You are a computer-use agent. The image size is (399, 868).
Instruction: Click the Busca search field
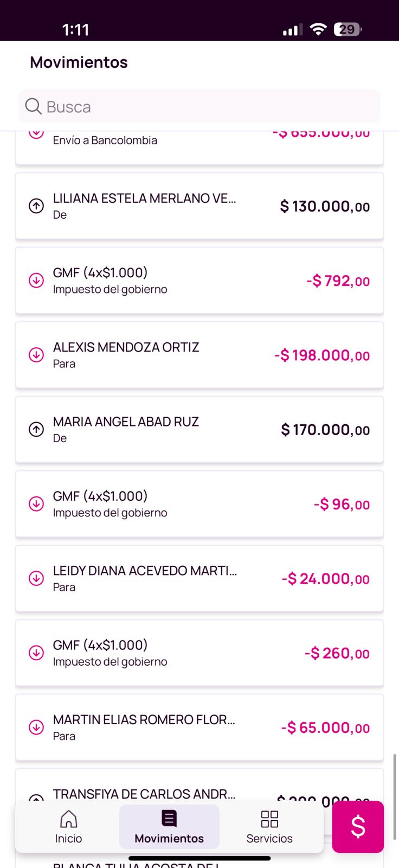pos(211,106)
